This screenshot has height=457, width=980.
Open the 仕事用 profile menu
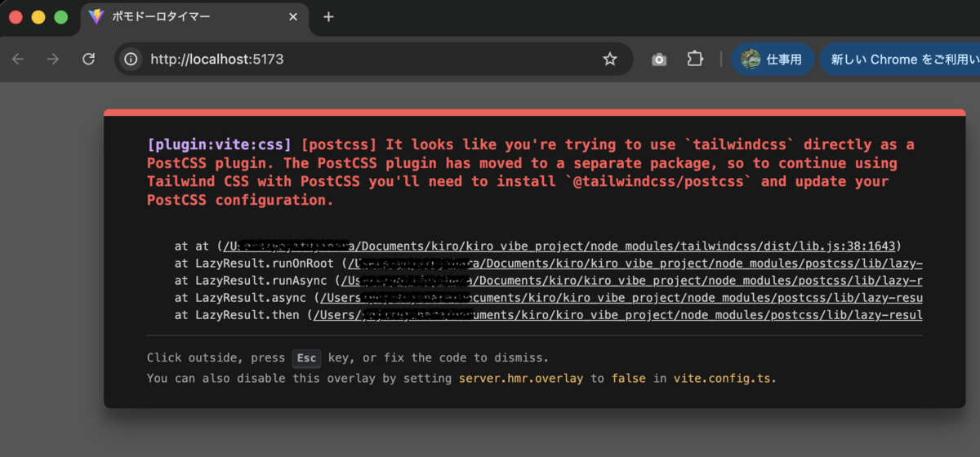tap(772, 59)
